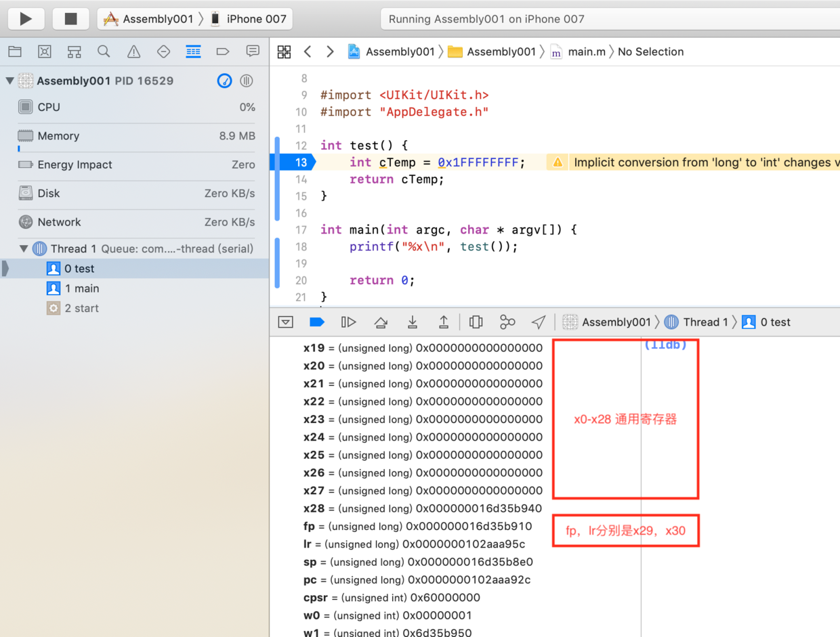
Task: Select the x19 register row
Action: click(423, 348)
